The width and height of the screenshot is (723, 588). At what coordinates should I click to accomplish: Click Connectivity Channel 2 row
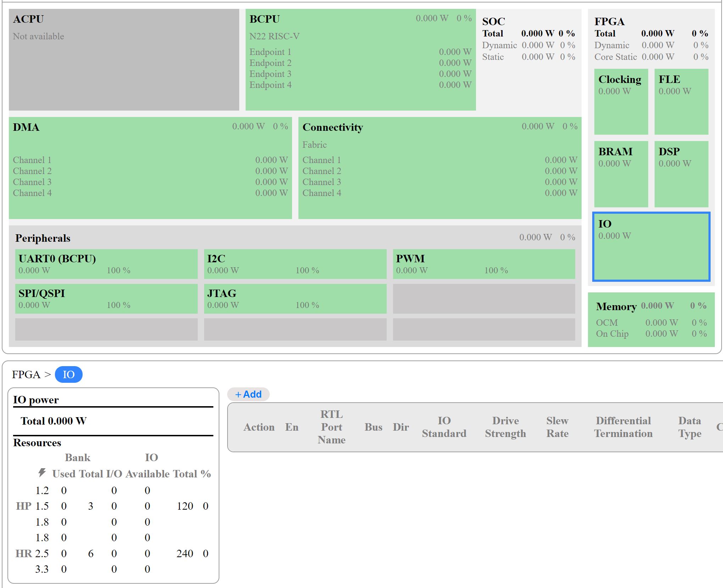coord(440,171)
